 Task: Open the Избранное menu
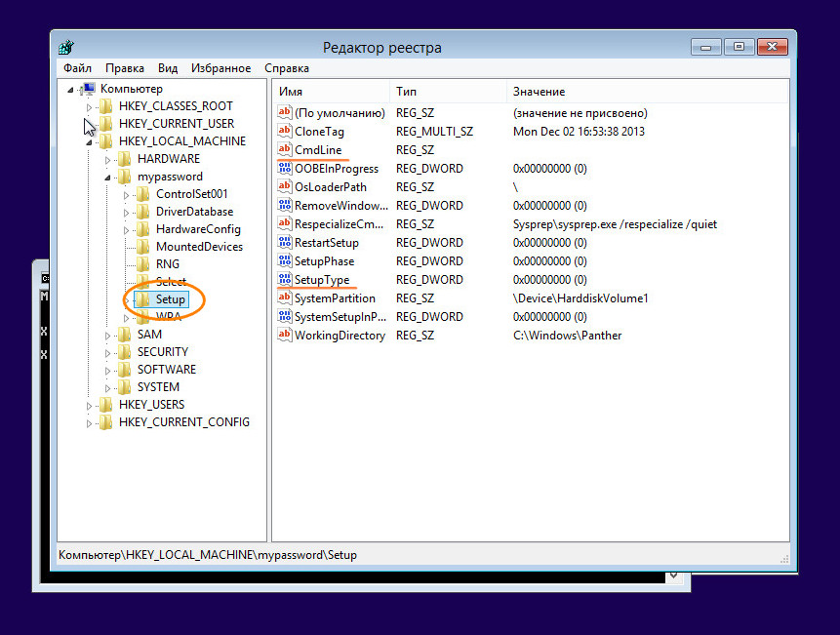pos(221,68)
